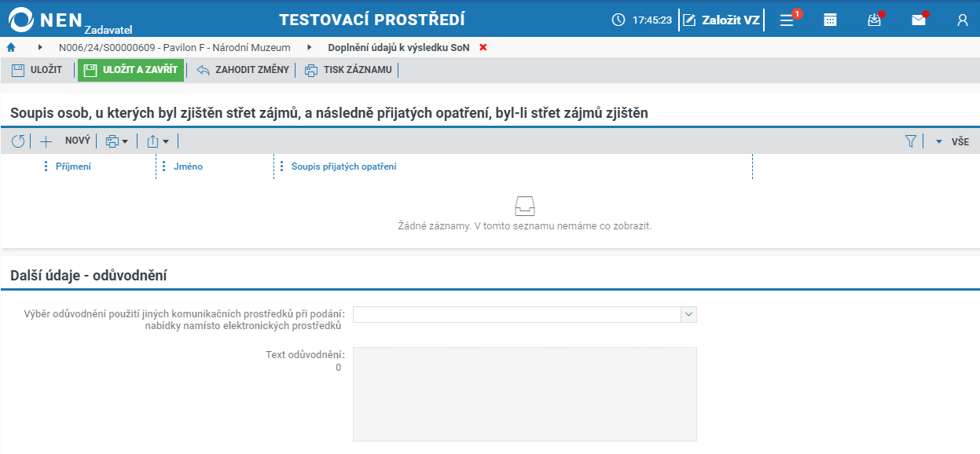
Task: Click the home icon in the breadcrumb
Action: [x=10, y=47]
